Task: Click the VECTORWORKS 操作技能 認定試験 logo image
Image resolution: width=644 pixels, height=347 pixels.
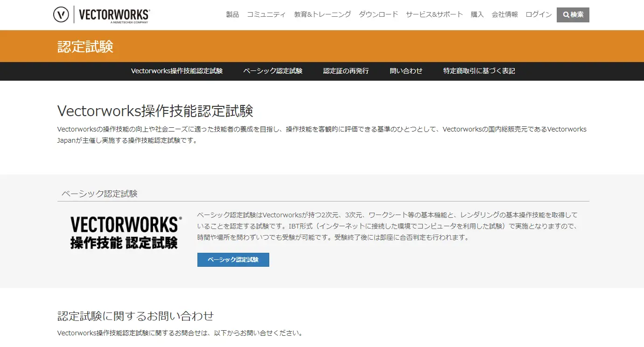Action: click(x=126, y=232)
